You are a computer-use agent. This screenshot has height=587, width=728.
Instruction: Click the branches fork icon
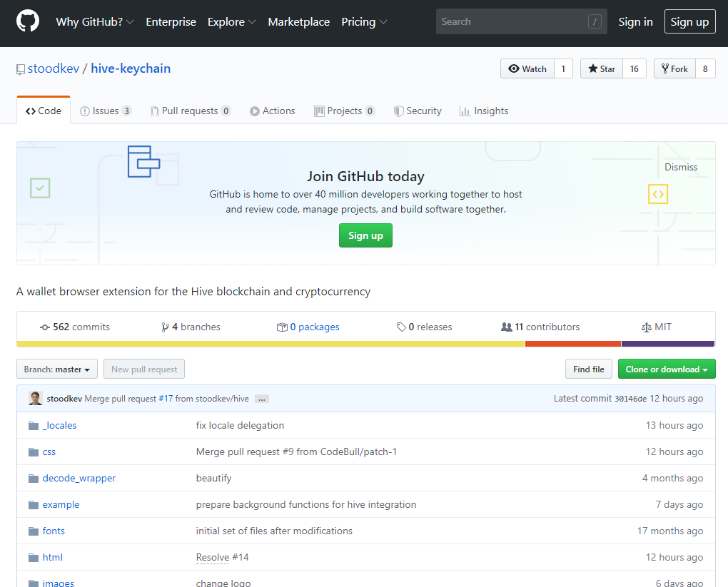(165, 327)
